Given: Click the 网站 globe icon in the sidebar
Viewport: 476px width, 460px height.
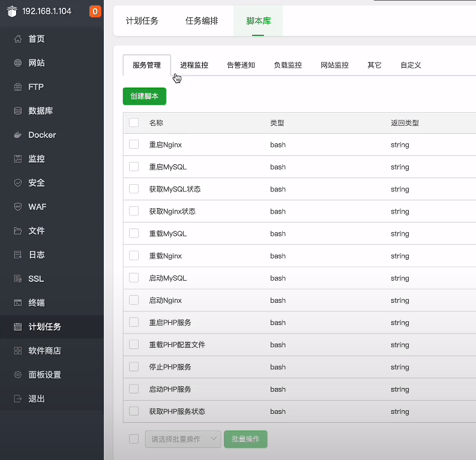Looking at the screenshot, I should pyautogui.click(x=18, y=63).
